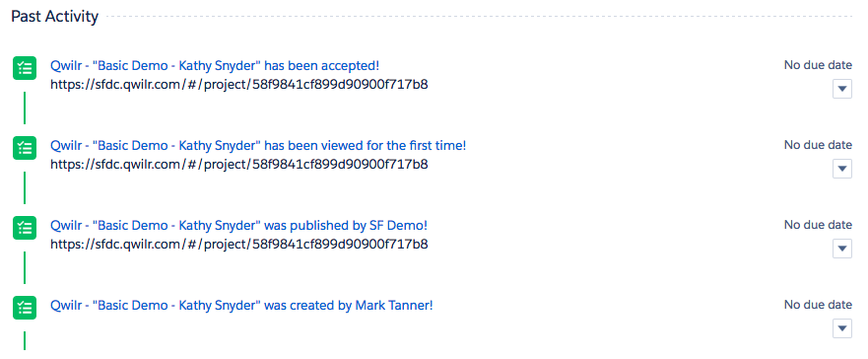Click task icon beside 'published by SF Demo' entry
Viewport: 868px width, 359px height.
pos(25,228)
